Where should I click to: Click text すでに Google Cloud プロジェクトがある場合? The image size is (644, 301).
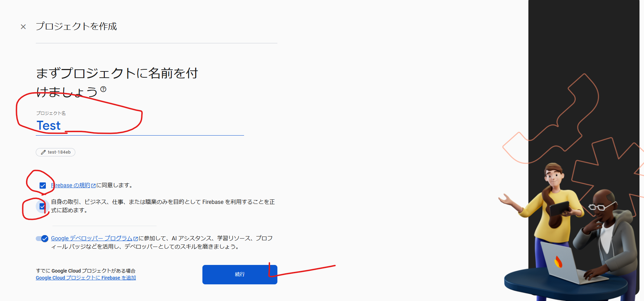86,271
